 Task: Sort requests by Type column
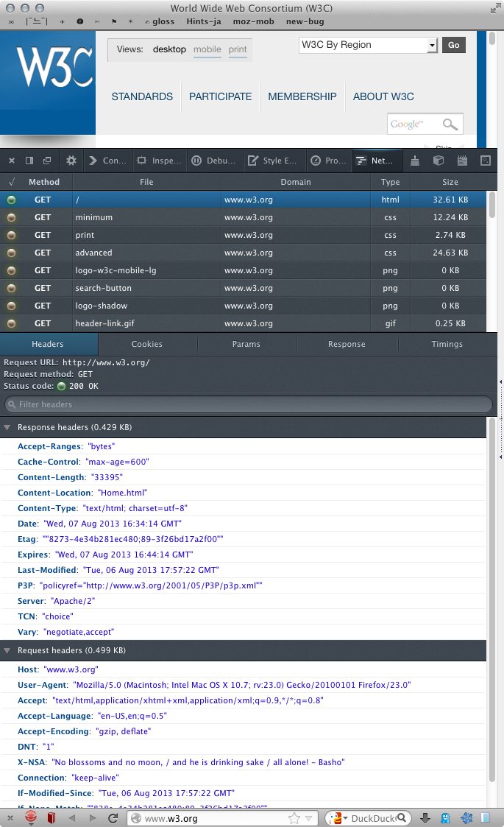click(x=390, y=182)
